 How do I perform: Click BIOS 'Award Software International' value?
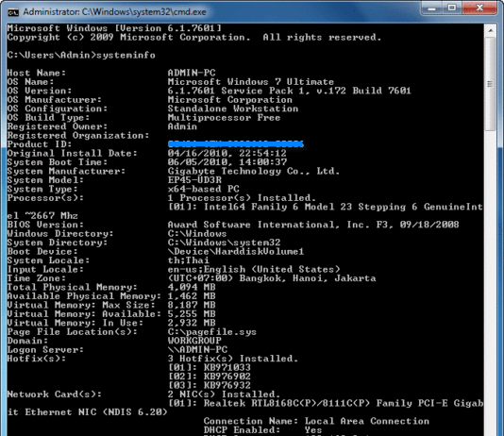click(313, 225)
